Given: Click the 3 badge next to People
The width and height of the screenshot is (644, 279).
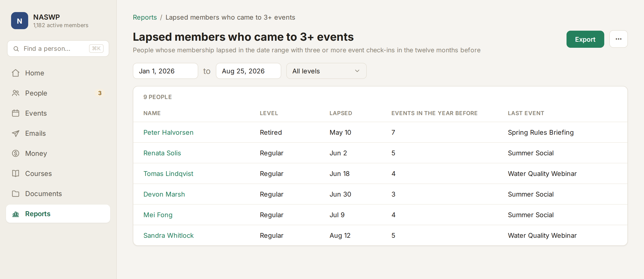Looking at the screenshot, I should (x=100, y=93).
